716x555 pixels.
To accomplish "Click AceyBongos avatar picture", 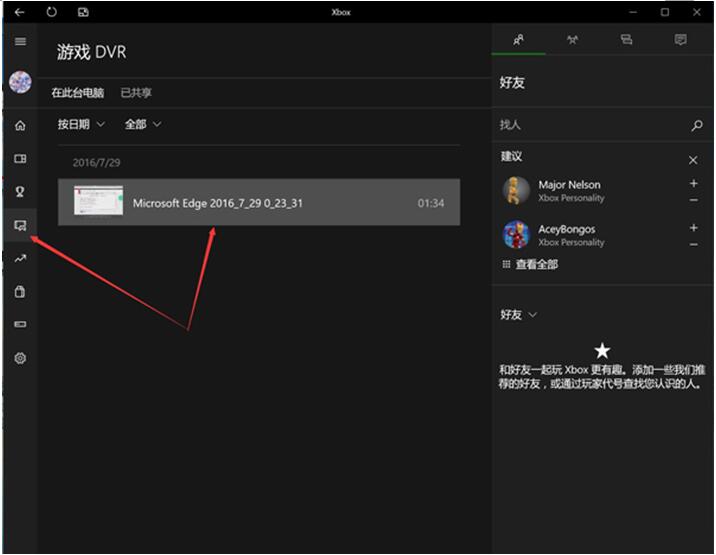I will (516, 234).
